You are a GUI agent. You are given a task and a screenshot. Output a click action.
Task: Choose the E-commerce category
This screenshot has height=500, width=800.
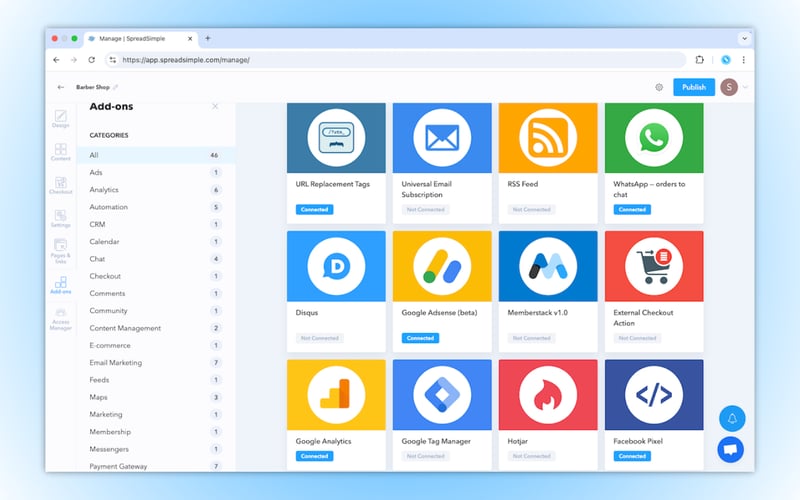click(x=156, y=345)
